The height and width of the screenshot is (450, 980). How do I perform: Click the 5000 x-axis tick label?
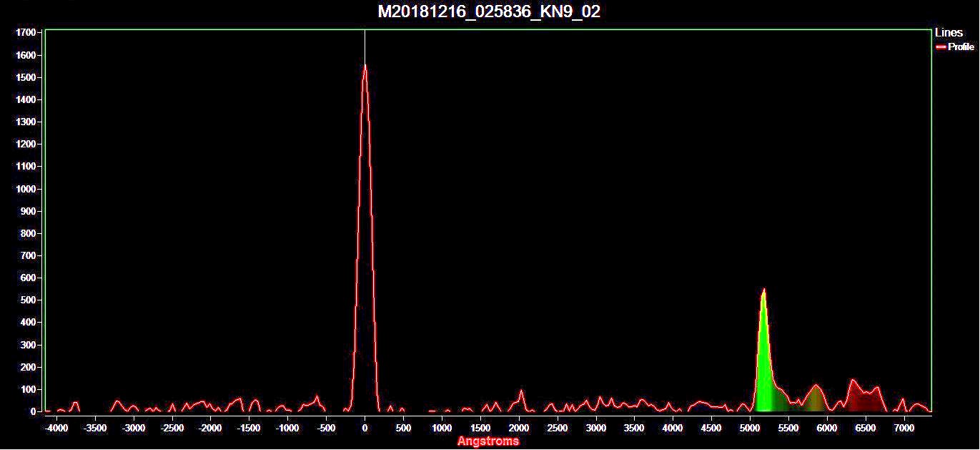tap(750, 428)
